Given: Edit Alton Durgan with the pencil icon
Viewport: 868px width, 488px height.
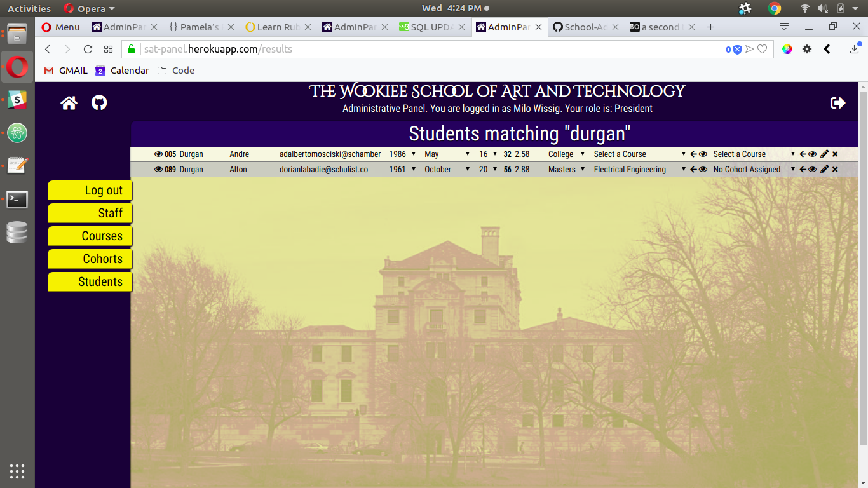Looking at the screenshot, I should [824, 169].
